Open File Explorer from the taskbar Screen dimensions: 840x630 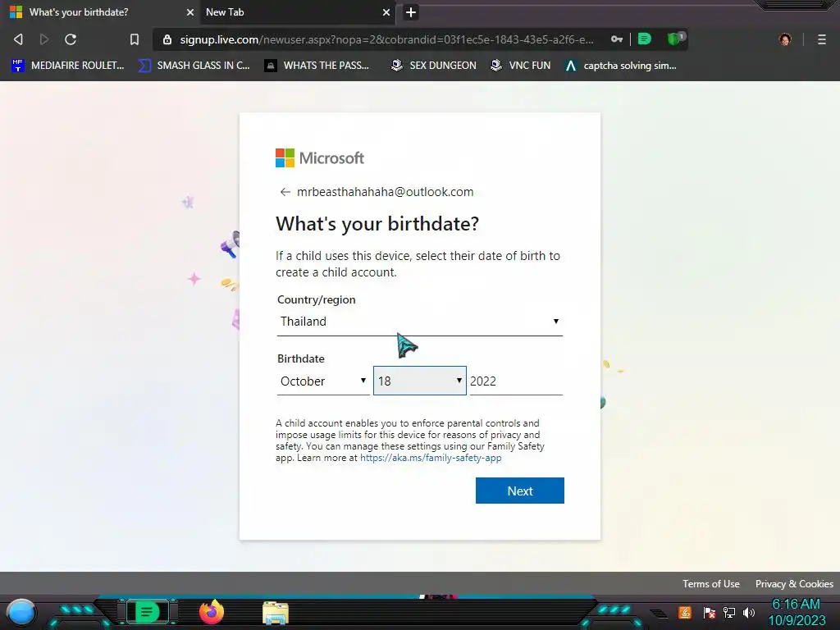276,614
